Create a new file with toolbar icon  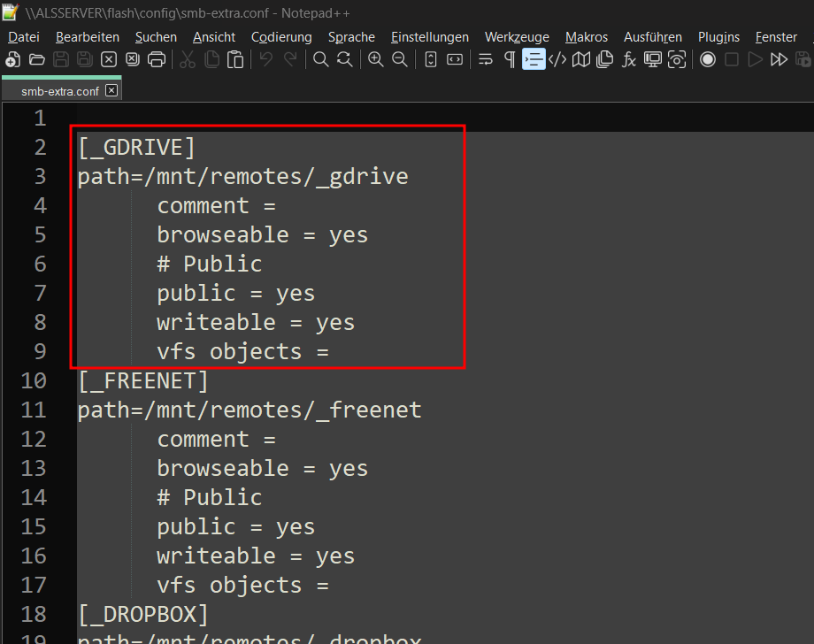click(13, 59)
